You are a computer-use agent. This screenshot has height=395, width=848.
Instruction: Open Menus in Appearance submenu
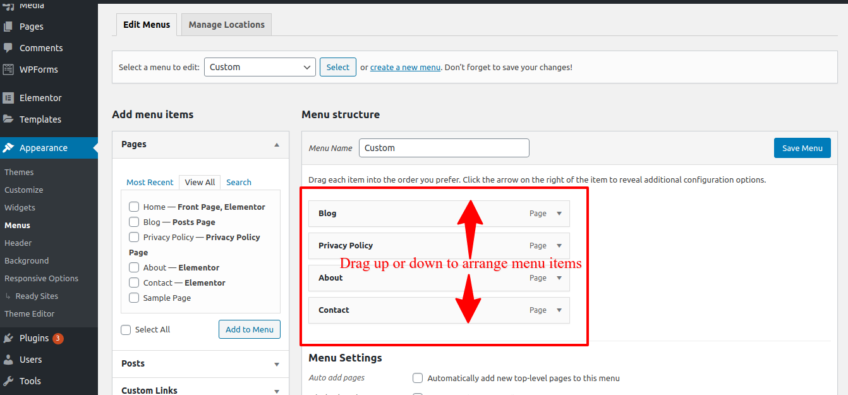point(17,225)
